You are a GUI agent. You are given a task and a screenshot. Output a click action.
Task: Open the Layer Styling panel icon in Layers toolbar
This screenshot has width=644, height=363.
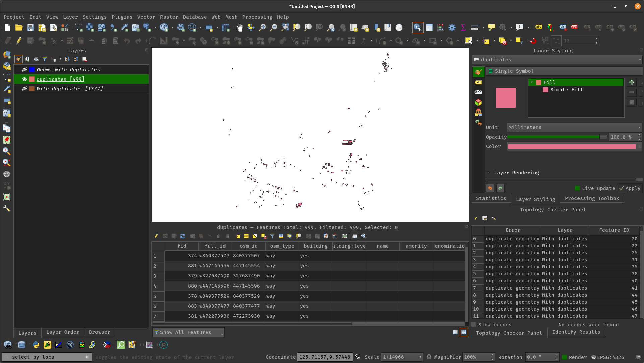[x=18, y=59]
